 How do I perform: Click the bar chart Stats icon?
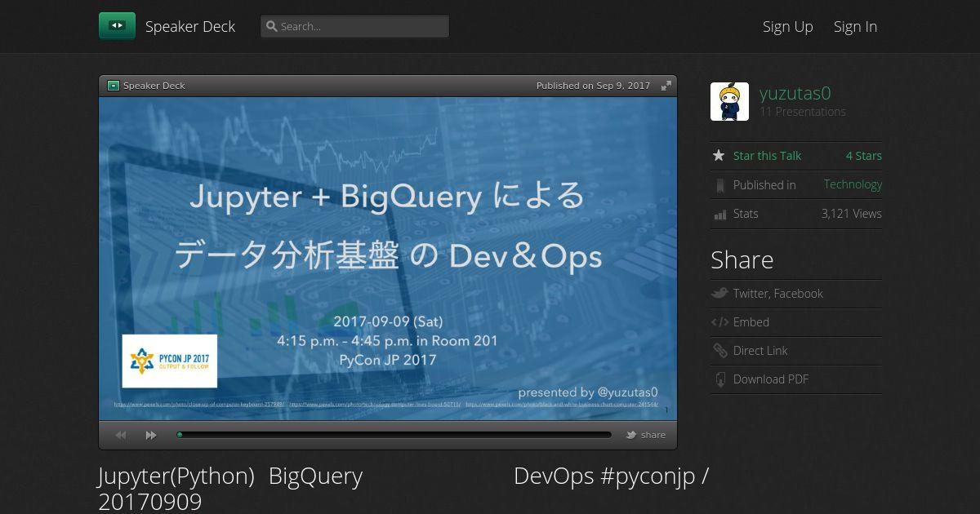pos(719,215)
